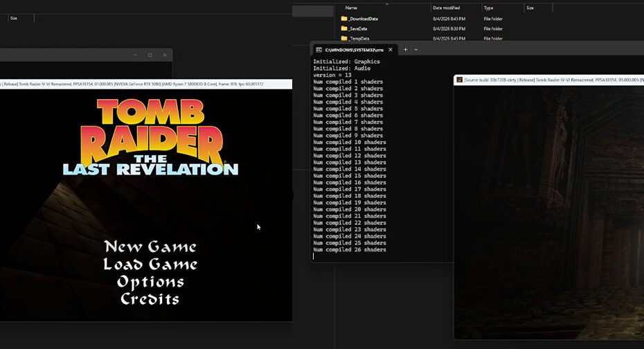The width and height of the screenshot is (644, 349).
Task: Click _DownloadData date modified cell
Action: [449, 19]
